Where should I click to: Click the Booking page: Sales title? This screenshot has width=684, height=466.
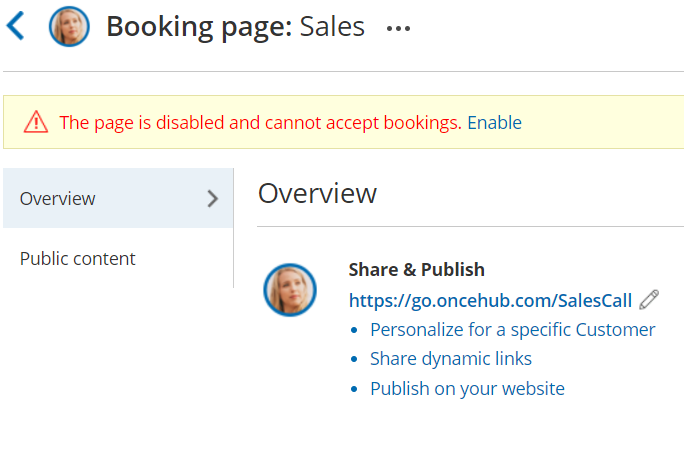tap(235, 27)
